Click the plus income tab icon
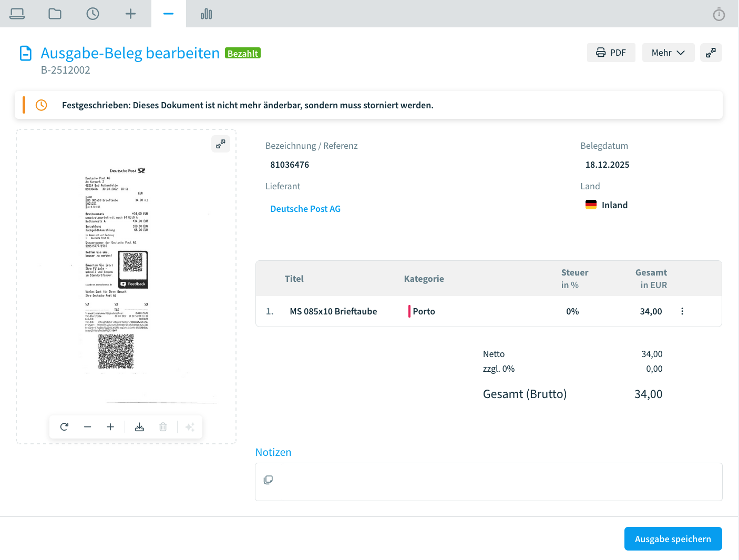 click(131, 14)
